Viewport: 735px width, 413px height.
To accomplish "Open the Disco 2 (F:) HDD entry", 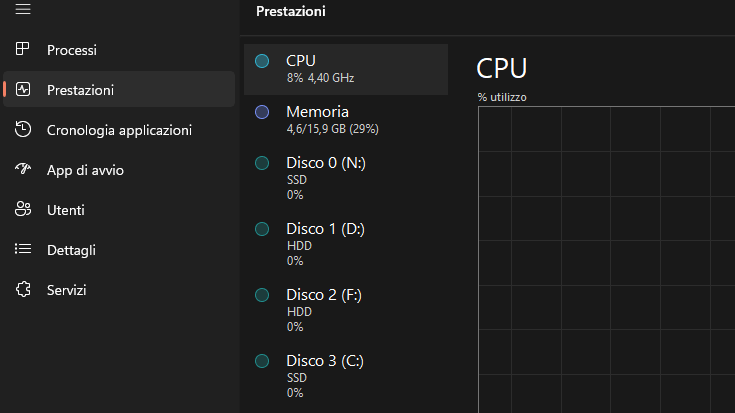I will (x=346, y=311).
